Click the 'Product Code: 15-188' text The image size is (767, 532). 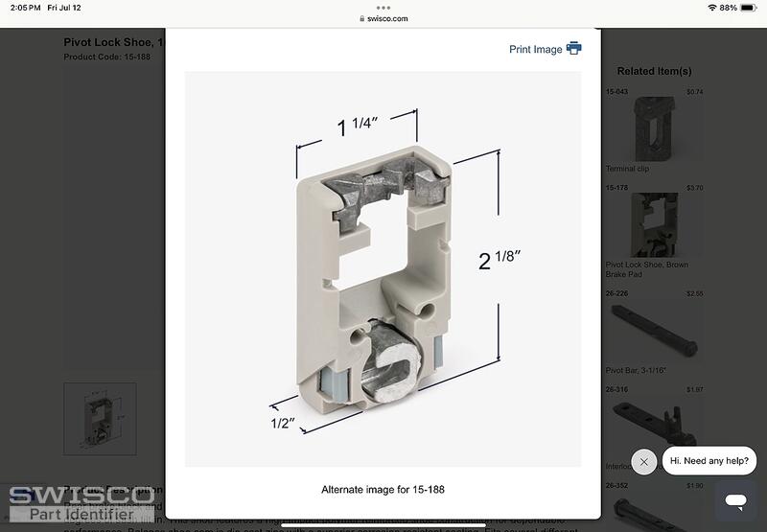pyautogui.click(x=107, y=57)
